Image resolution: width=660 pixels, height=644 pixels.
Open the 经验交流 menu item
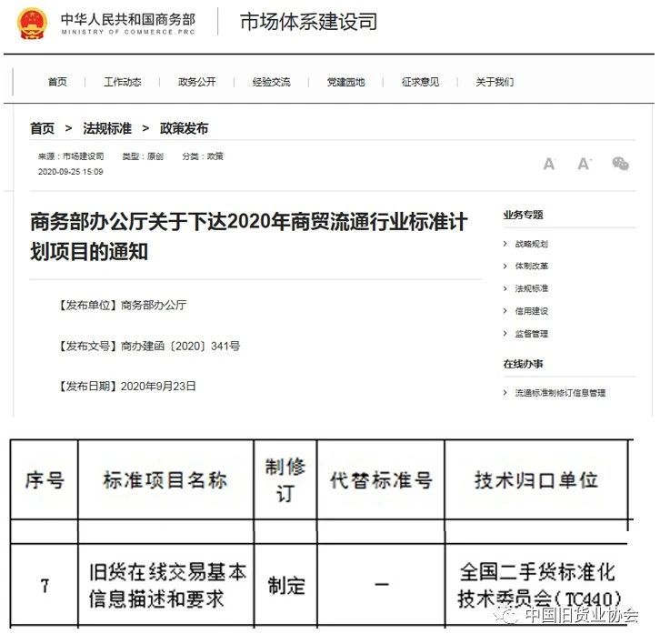[x=272, y=82]
